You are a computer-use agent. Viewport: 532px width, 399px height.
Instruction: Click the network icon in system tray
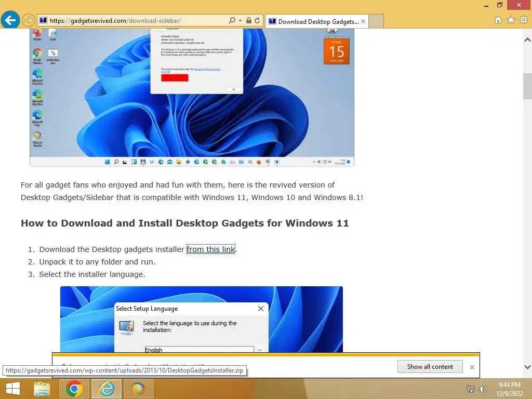tap(471, 389)
